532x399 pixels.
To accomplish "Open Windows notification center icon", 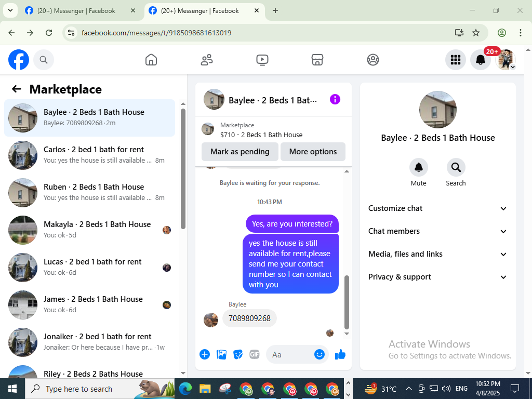I will pyautogui.click(x=515, y=389).
